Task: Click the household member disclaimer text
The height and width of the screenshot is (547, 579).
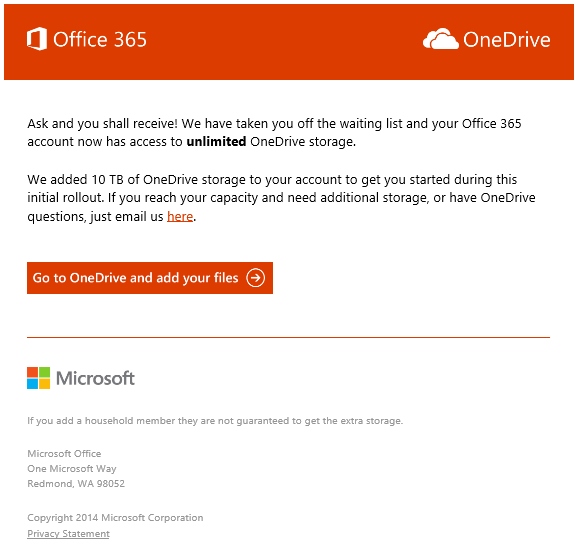Action: 215,421
